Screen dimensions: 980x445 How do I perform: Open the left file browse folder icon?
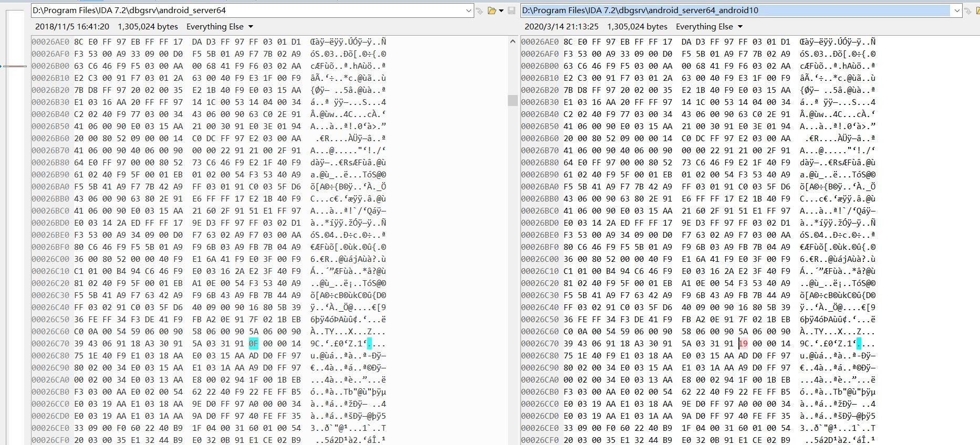click(x=492, y=10)
